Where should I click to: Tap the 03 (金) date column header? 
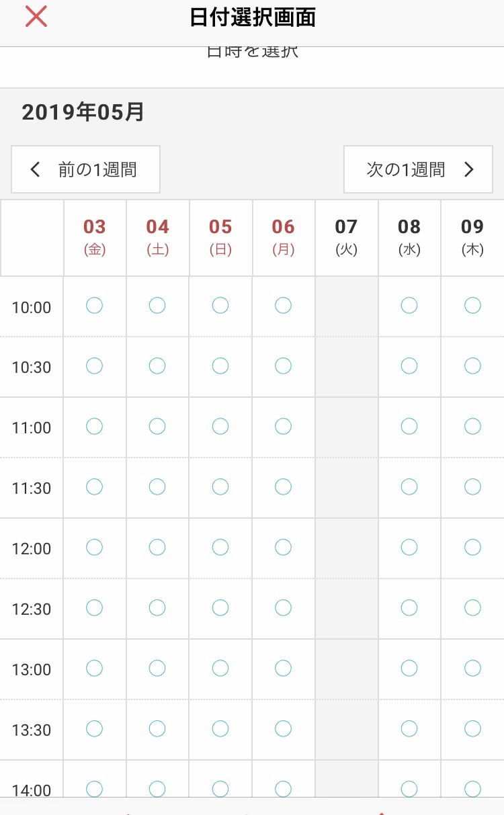[95, 238]
